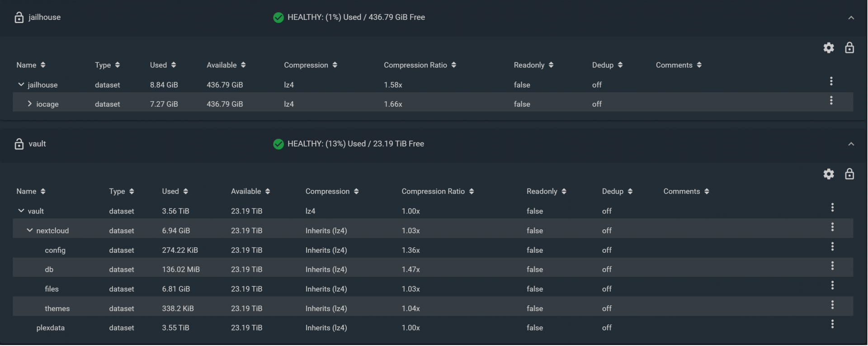The height and width of the screenshot is (346, 868).
Task: Click lock icon button for jailhouse pool
Action: pyautogui.click(x=849, y=48)
